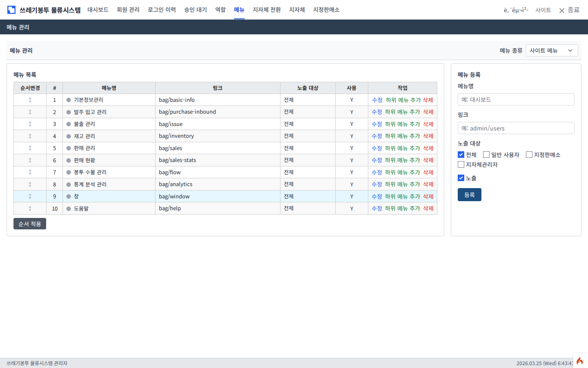The image size is (588, 368).
Task: Click the X icon next to 종료
Action: pyautogui.click(x=562, y=10)
